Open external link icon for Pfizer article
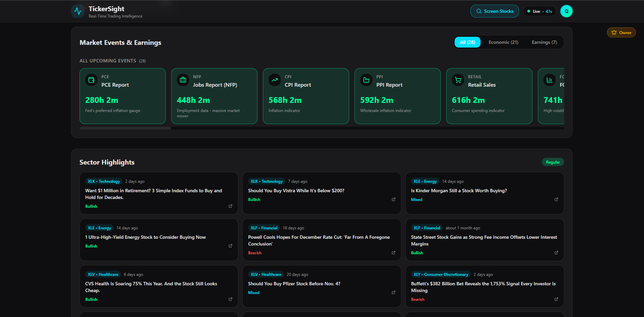 [x=393, y=292]
